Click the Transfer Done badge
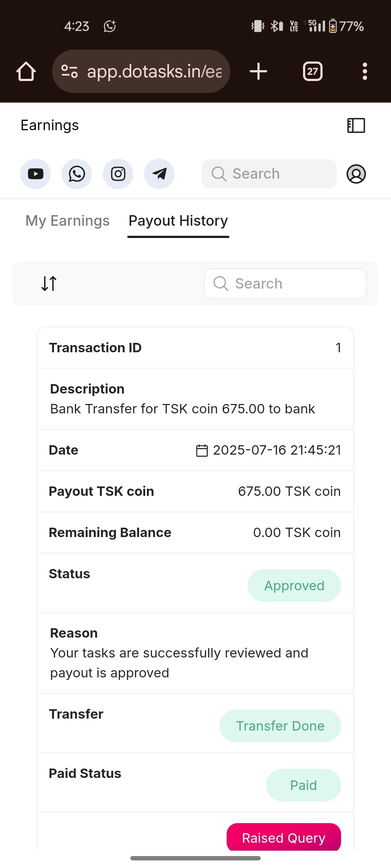Screen dimensions: 391x868 pos(280,726)
